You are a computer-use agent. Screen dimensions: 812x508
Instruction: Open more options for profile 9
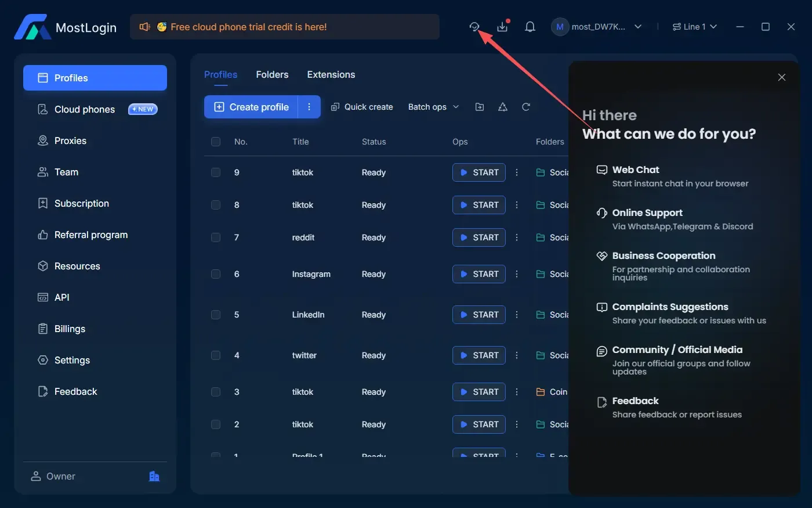tap(517, 172)
